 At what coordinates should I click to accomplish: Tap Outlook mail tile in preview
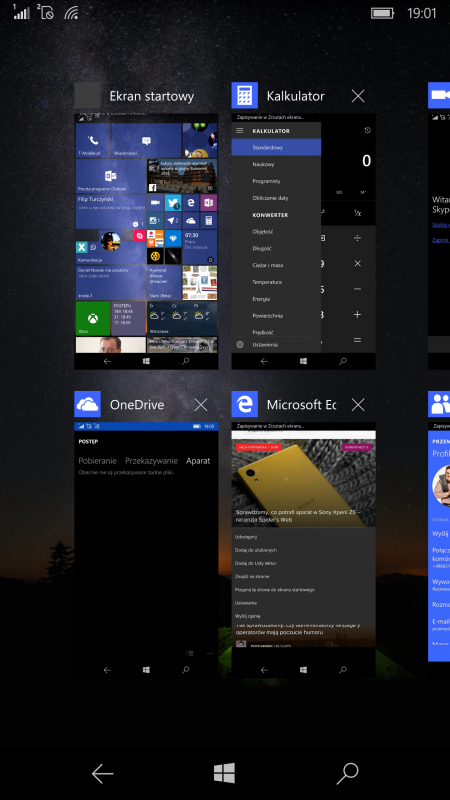coord(111,176)
